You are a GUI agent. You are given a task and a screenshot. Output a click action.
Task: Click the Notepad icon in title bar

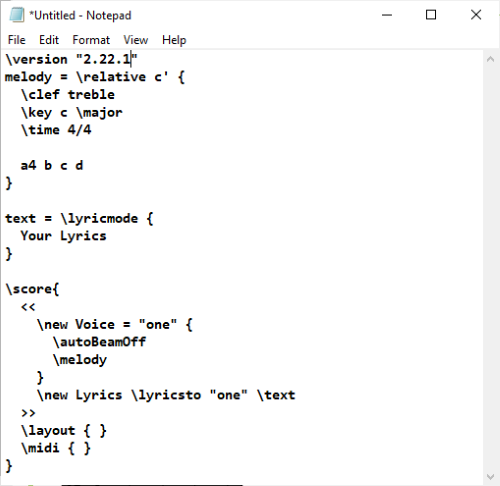coord(17,15)
